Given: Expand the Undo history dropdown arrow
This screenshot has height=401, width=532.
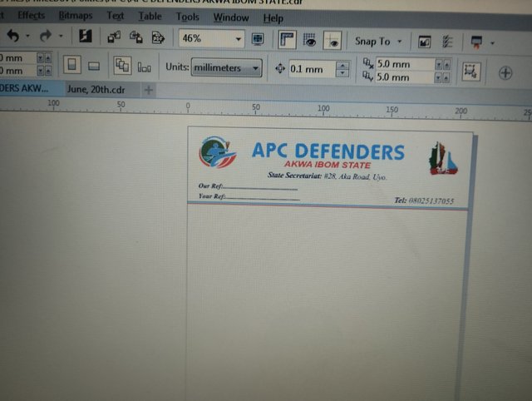Looking at the screenshot, I should (27, 35).
